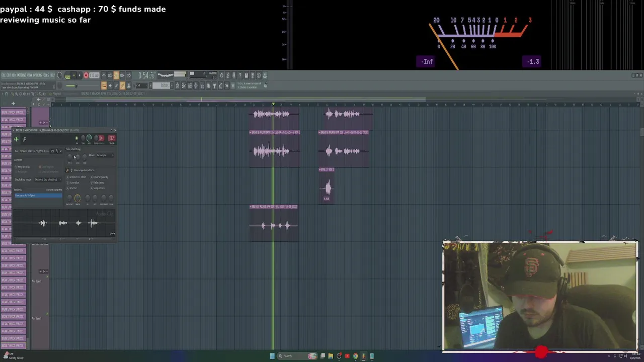
Task: Click the metronome icon in the toolbar
Action: click(x=104, y=75)
